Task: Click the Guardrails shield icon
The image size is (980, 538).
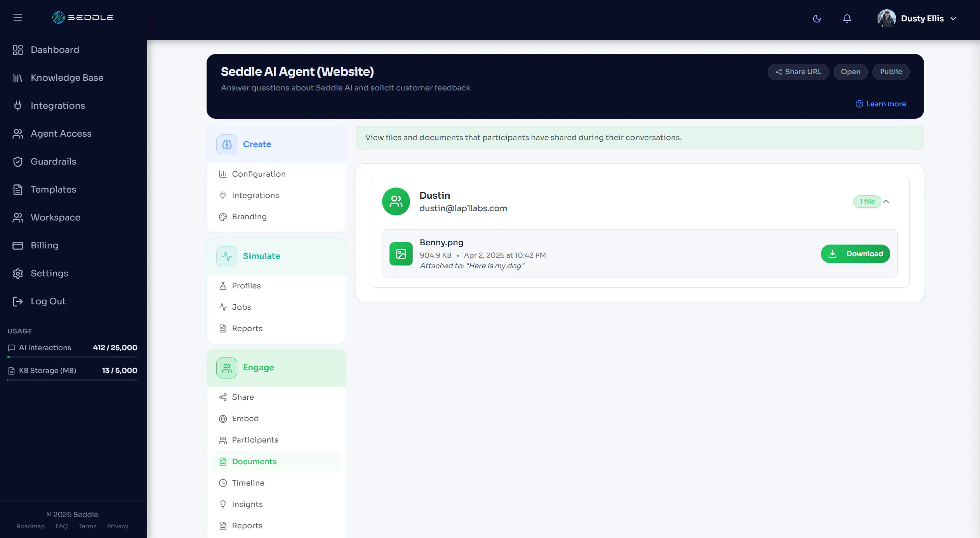Action: pos(18,161)
